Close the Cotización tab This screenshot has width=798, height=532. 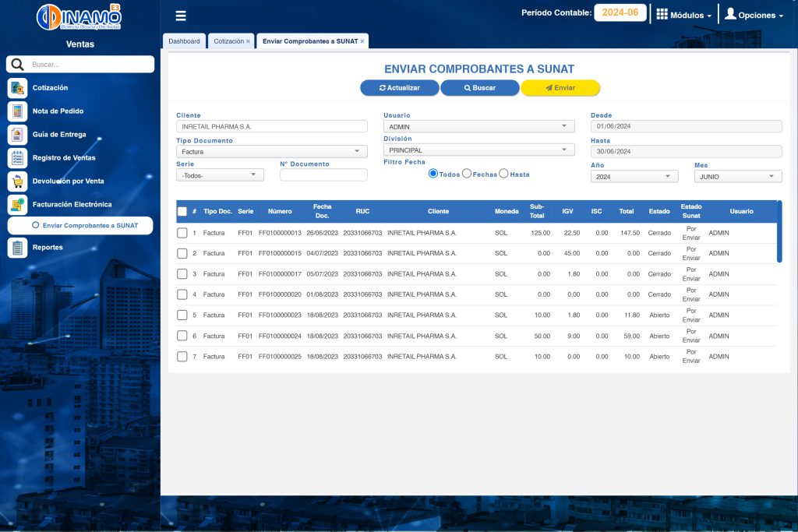pyautogui.click(x=248, y=41)
